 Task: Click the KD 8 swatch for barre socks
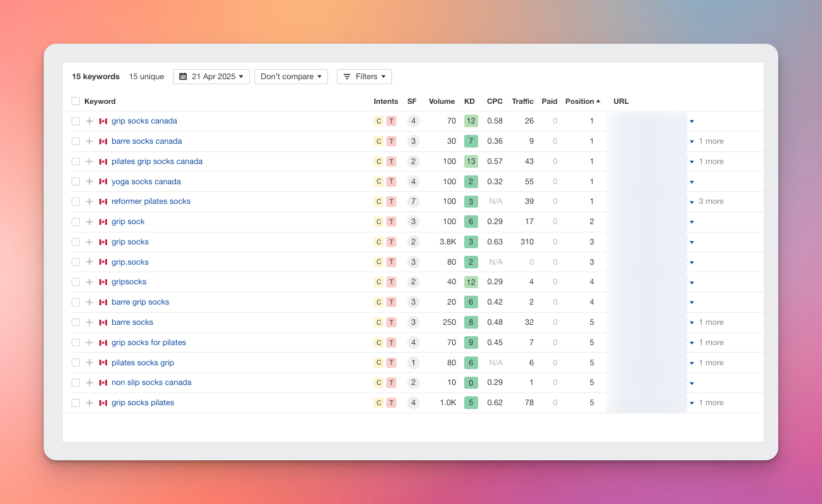471,322
